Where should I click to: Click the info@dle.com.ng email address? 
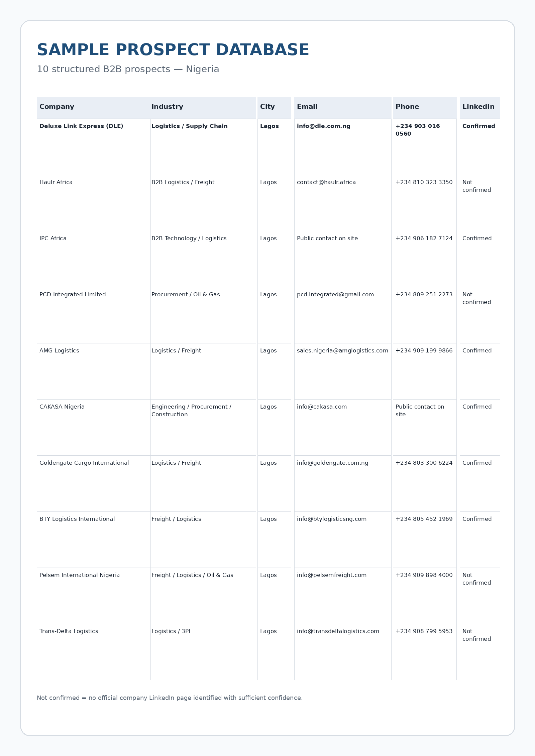point(323,126)
